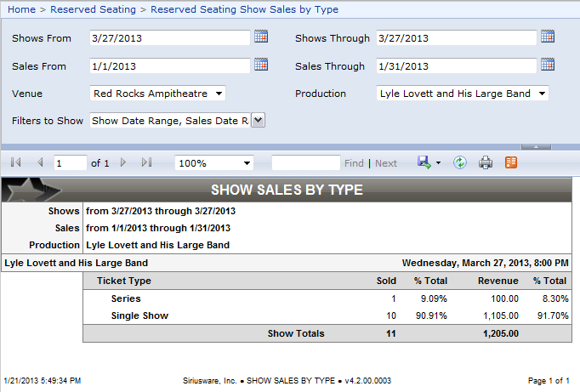
Task: Click the orange document map icon
Action: click(511, 162)
